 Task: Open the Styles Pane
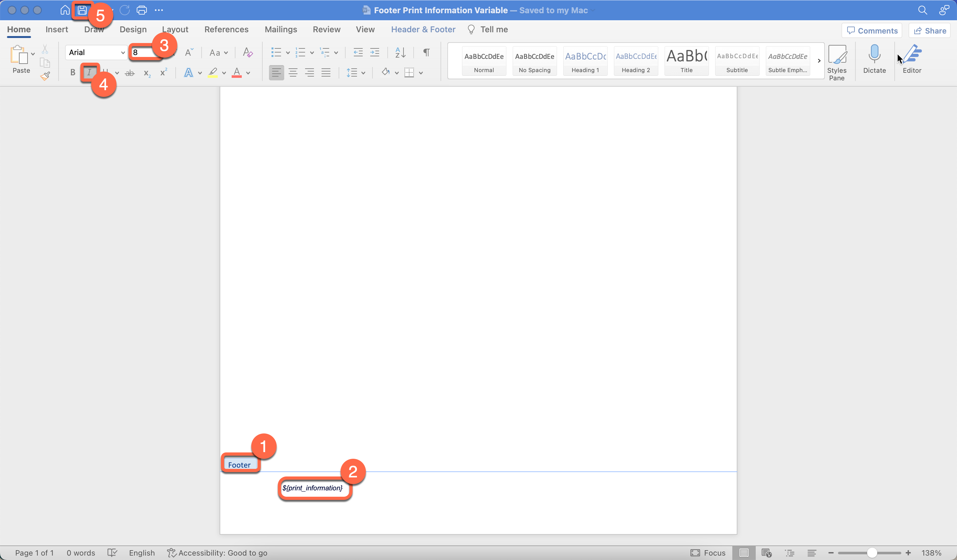pos(837,63)
